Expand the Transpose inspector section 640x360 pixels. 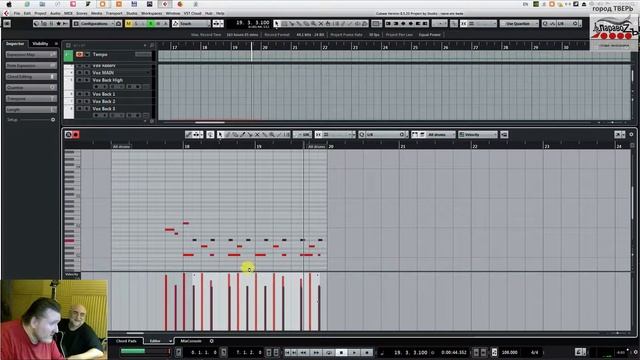point(31,98)
